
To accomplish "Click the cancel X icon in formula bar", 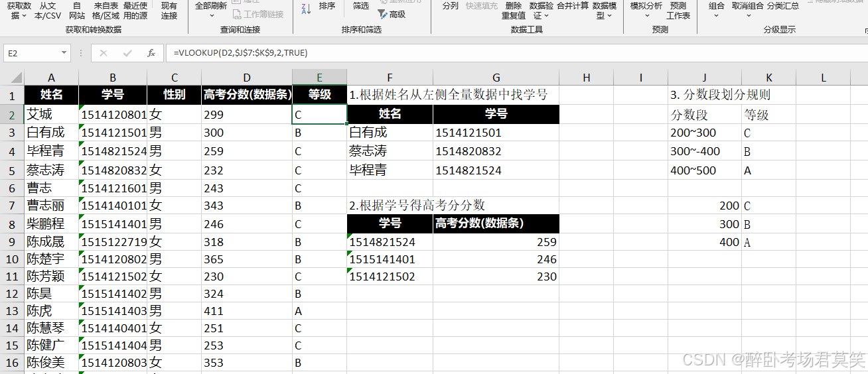I will (104, 53).
